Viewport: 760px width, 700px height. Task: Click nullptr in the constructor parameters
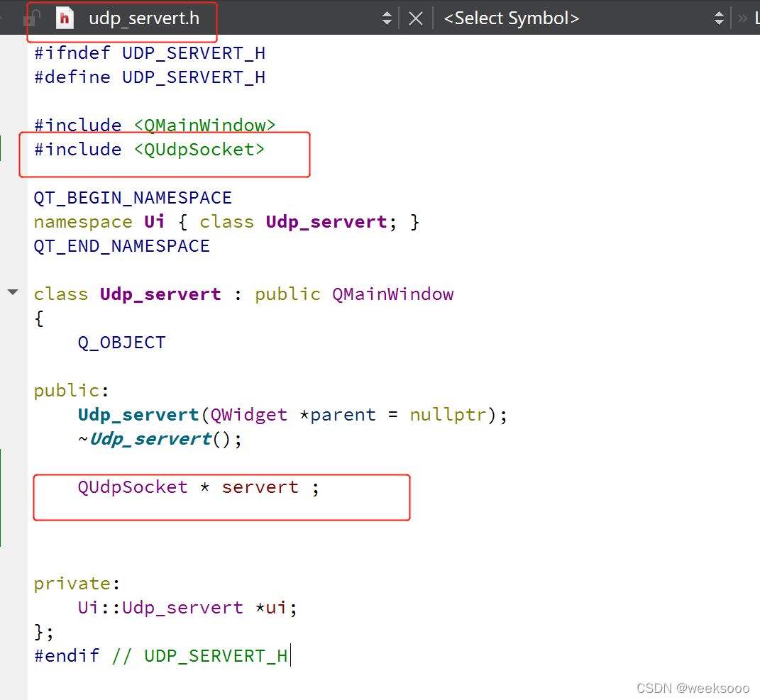click(x=448, y=415)
